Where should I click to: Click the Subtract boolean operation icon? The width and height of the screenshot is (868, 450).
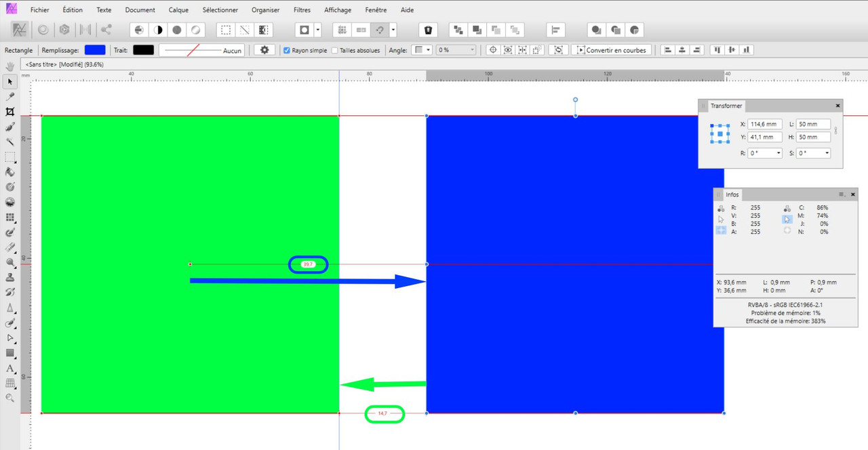615,30
